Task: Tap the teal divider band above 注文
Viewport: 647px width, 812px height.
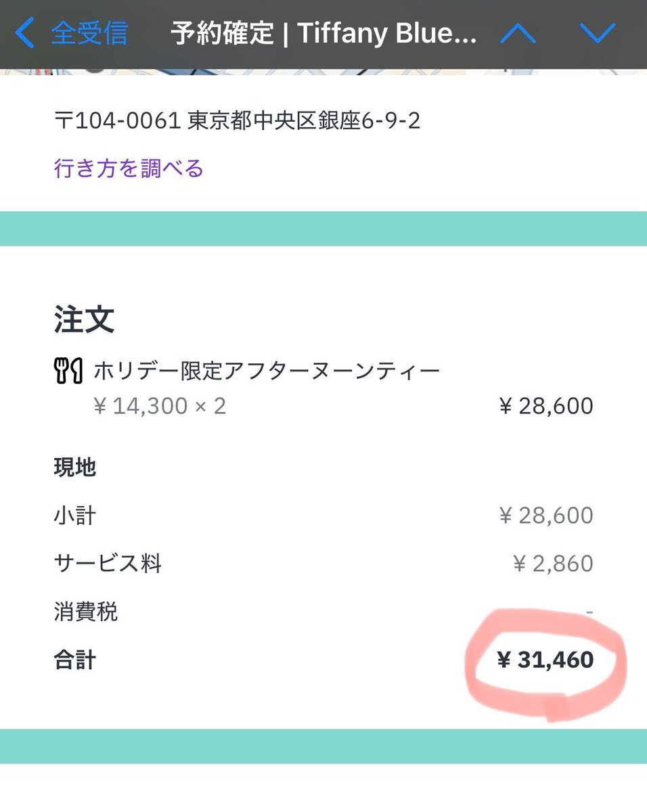Action: [x=323, y=228]
